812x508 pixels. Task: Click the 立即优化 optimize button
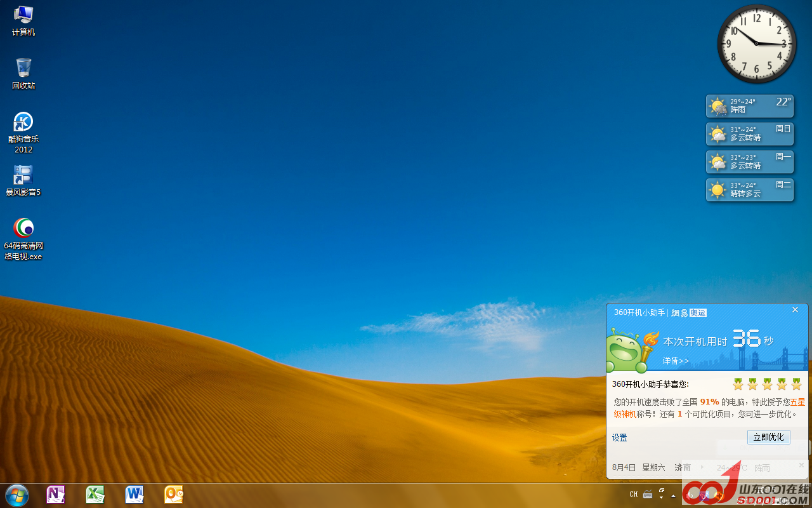click(x=768, y=437)
